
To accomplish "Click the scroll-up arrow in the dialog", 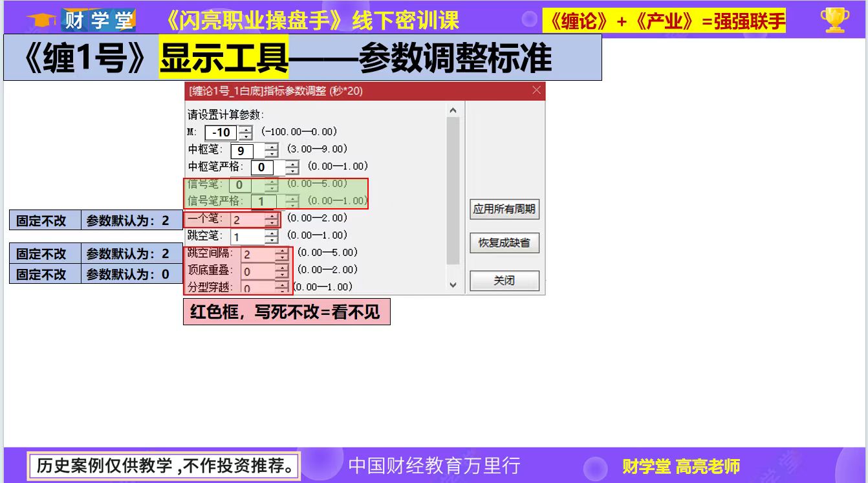I will pos(453,108).
